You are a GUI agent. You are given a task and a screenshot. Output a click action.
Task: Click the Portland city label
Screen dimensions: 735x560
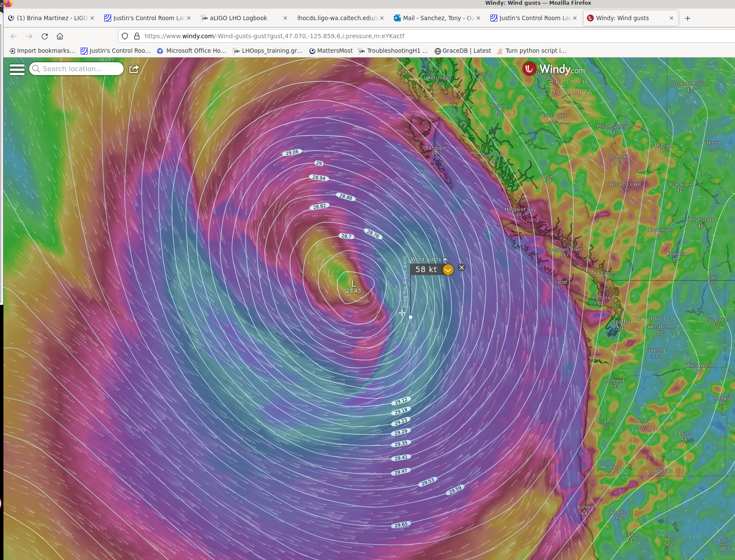point(614,384)
